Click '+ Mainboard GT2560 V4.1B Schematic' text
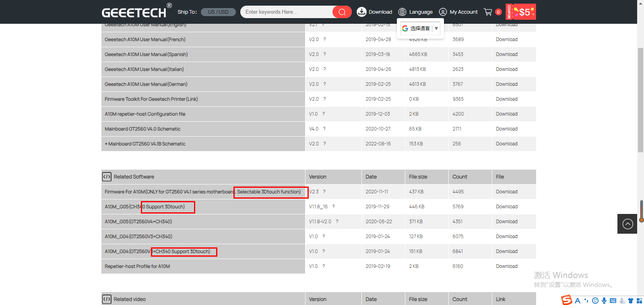The height and width of the screenshot is (305, 644). coord(145,144)
